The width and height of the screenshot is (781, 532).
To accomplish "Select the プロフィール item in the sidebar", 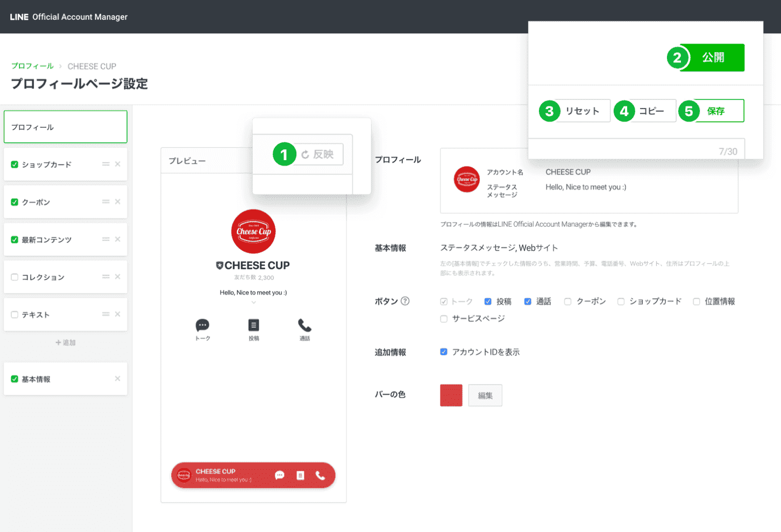I will pos(66,127).
